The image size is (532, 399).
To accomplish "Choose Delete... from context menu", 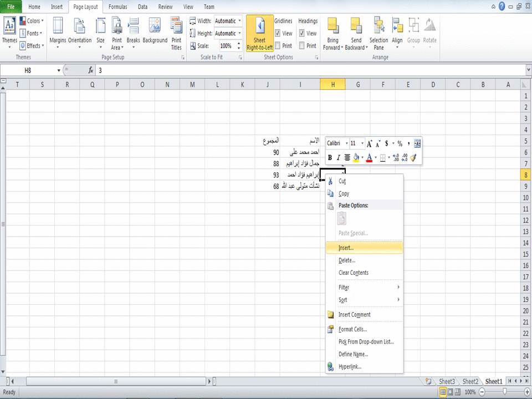I will 365,260.
